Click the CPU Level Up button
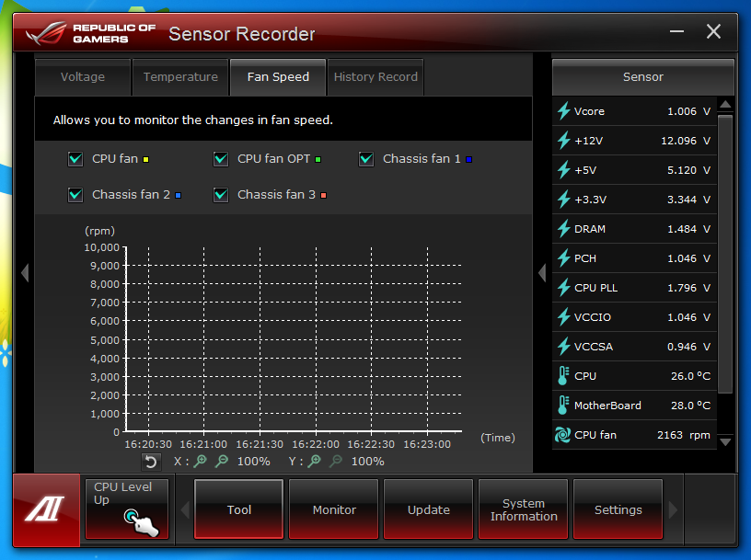The height and width of the screenshot is (560, 751). point(127,509)
